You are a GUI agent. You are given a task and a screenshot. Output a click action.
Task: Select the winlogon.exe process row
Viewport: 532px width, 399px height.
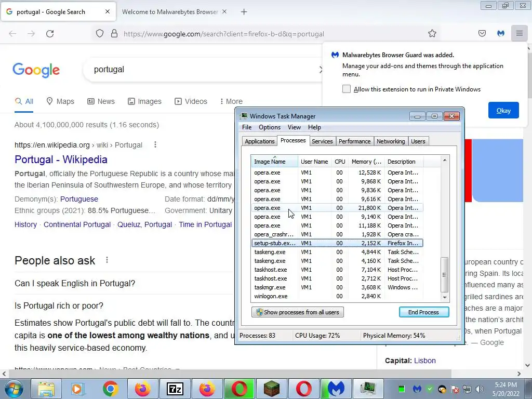(337, 296)
